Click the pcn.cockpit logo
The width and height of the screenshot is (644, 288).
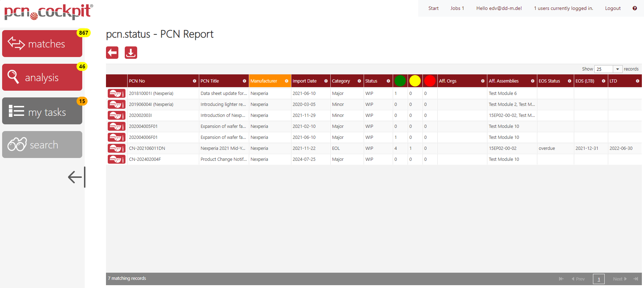click(49, 12)
